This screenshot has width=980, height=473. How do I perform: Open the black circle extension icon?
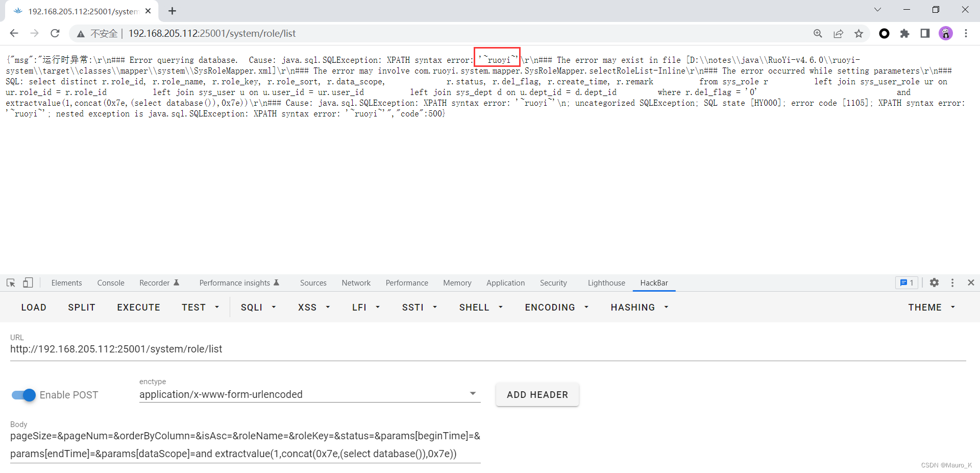coord(884,33)
